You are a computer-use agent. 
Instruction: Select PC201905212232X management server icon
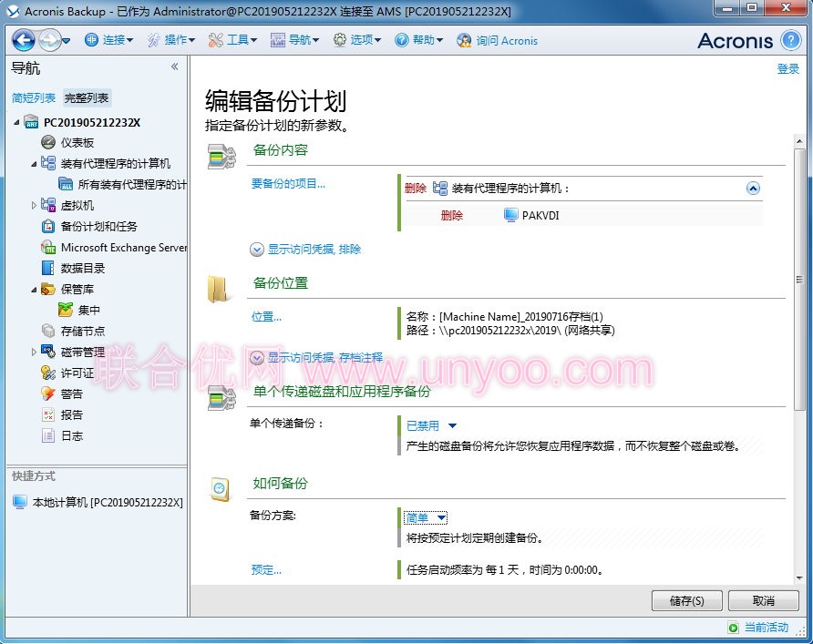coord(32,122)
